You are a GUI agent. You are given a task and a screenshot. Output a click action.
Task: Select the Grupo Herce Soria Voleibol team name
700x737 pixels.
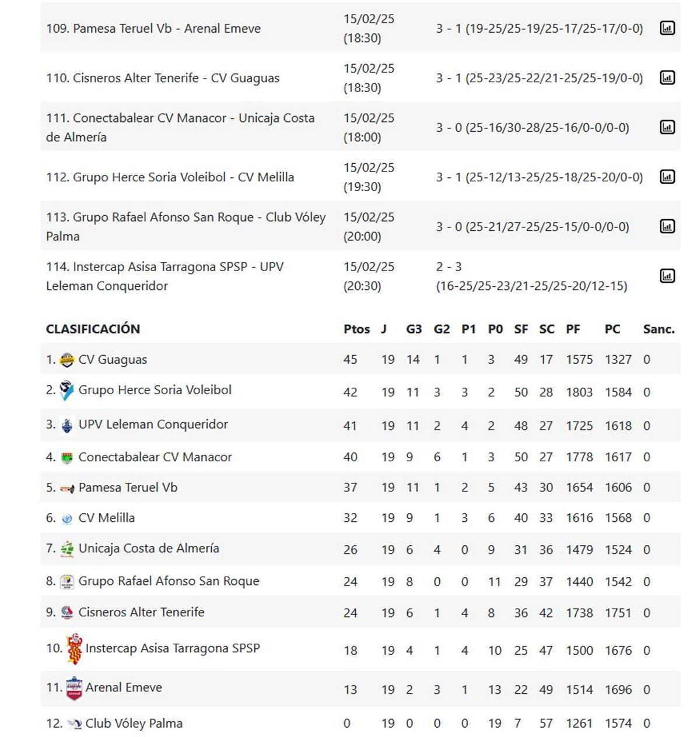point(155,390)
